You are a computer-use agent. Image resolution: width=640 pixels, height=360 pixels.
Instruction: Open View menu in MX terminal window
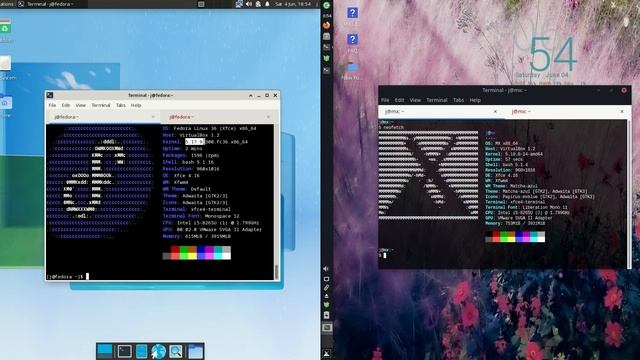pos(415,100)
